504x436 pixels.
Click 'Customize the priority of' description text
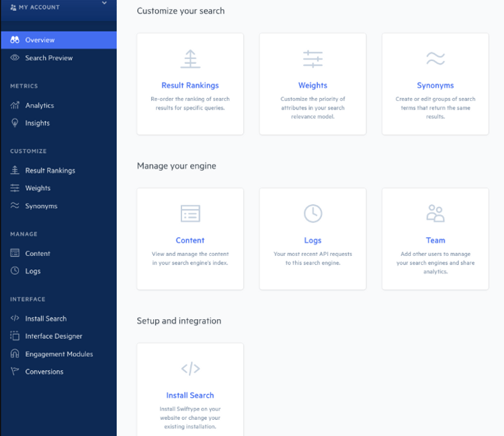pyautogui.click(x=312, y=99)
